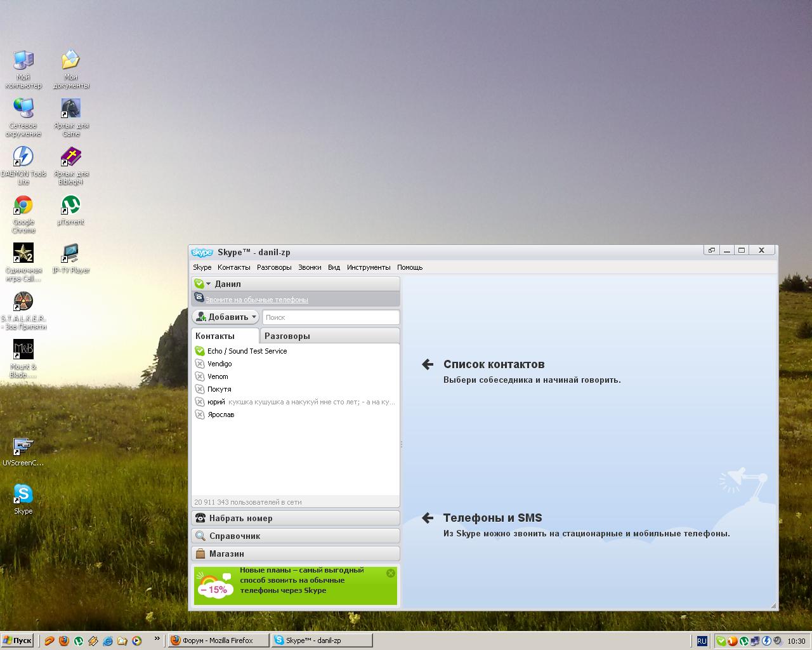
Task: Click the arrow next to Телефоны и SMS
Action: pyautogui.click(x=428, y=518)
